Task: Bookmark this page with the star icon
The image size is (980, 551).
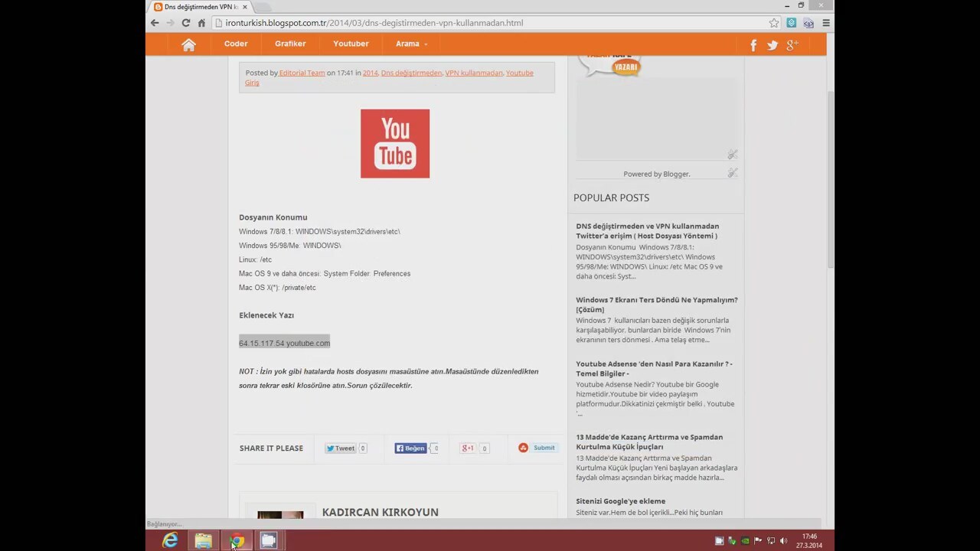Action: pyautogui.click(x=774, y=23)
